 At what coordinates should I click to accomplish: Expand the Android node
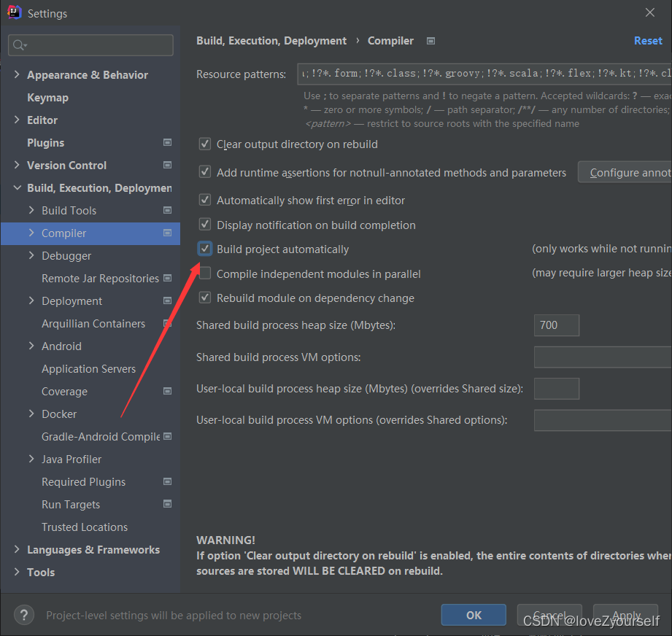(31, 346)
